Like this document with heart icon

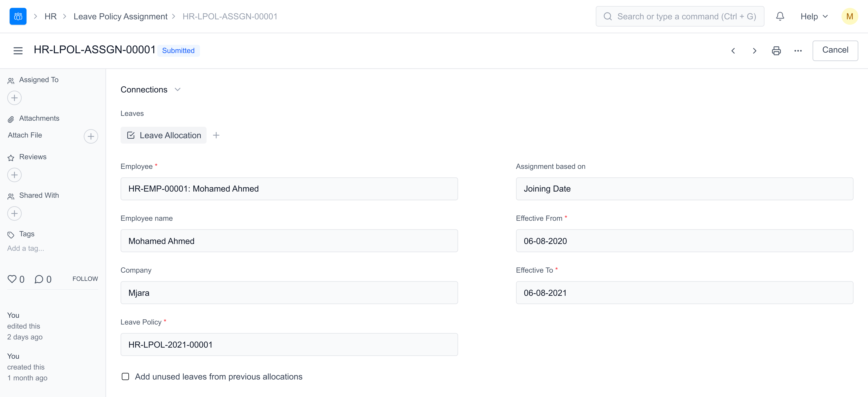coord(12,279)
